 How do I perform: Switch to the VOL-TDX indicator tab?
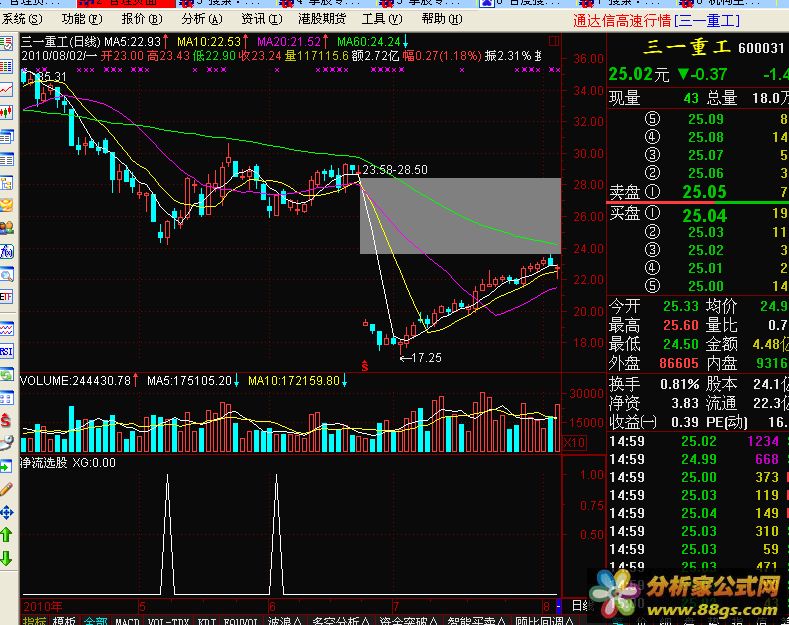(169, 620)
